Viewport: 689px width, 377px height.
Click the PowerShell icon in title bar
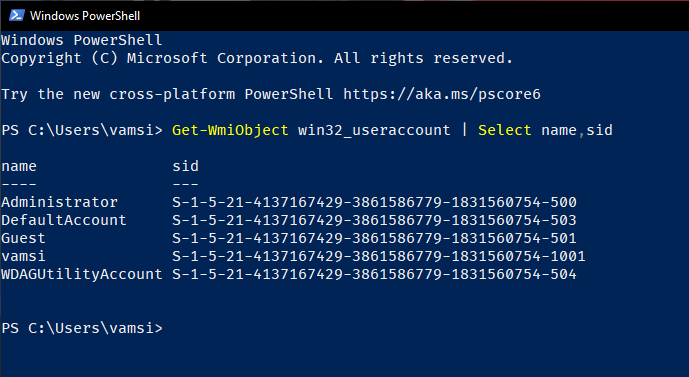[17, 15]
